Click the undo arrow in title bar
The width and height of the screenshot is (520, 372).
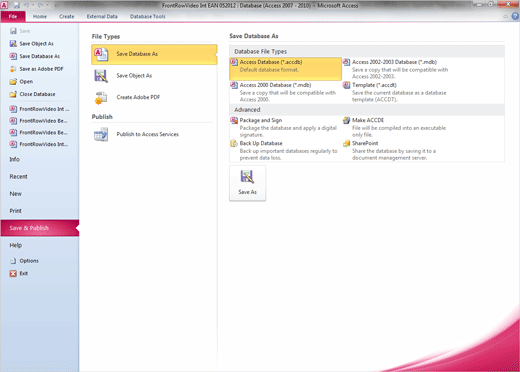tap(26, 5)
